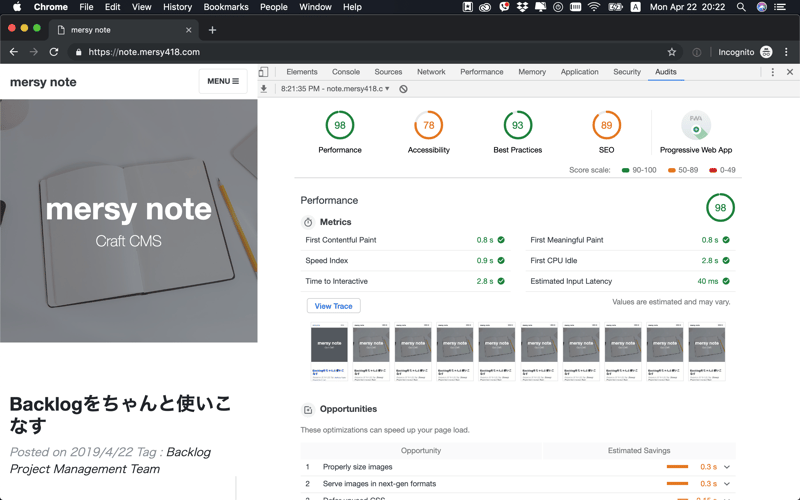This screenshot has height=500, width=800.
Task: Open Spotlight search in the macOS menu bar
Action: pyautogui.click(x=741, y=7)
